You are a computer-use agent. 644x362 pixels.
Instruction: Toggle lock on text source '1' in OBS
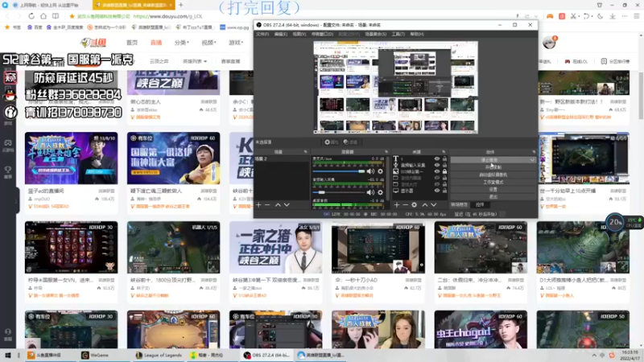[x=444, y=158]
